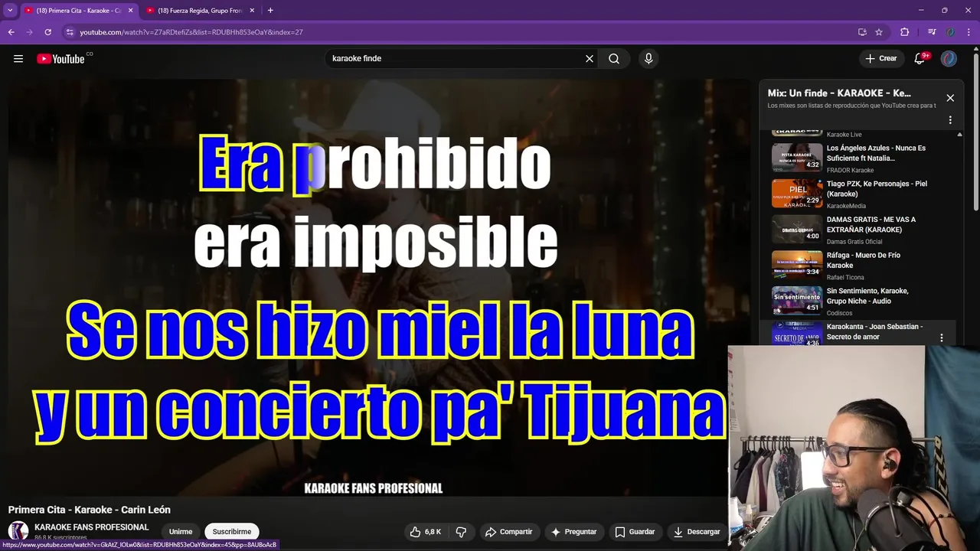Open the tab search dropdown arrow
The image size is (980, 551).
click(10, 11)
